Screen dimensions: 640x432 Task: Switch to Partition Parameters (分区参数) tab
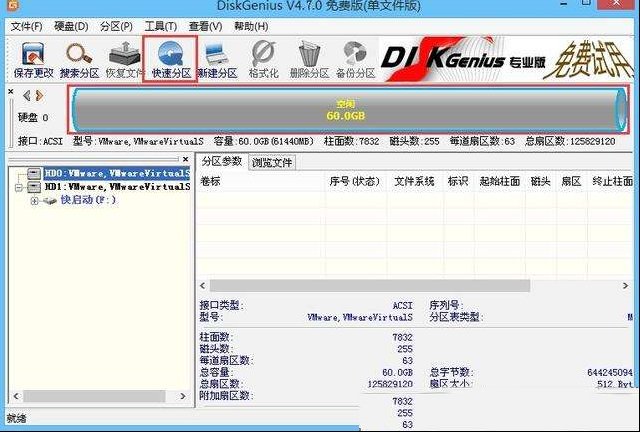point(222,162)
